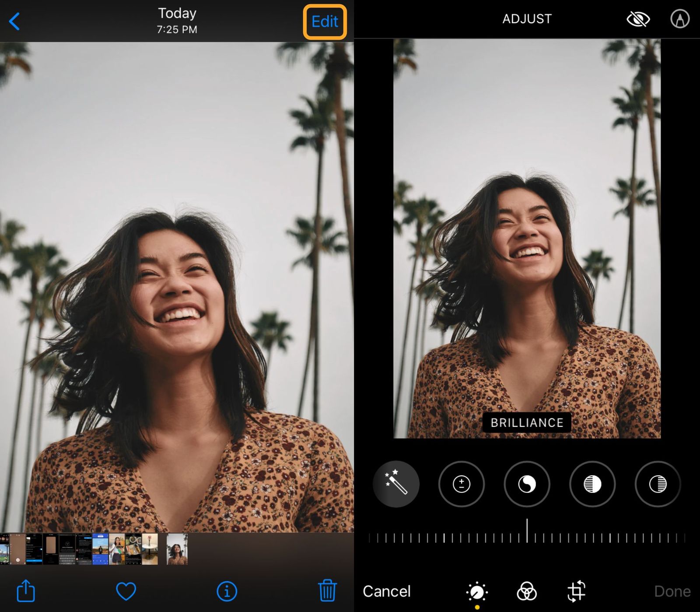700x612 pixels.
Task: Enter Edit mode
Action: [x=324, y=22]
